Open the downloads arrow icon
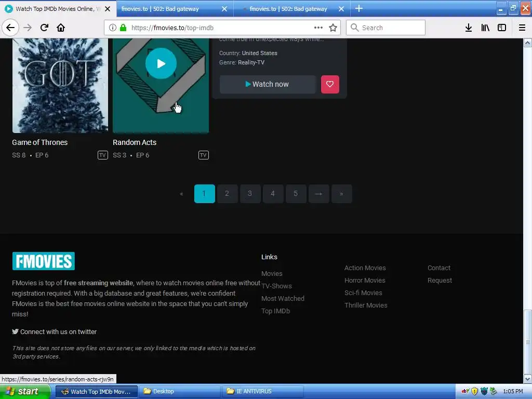Image resolution: width=532 pixels, height=399 pixels. (x=469, y=28)
